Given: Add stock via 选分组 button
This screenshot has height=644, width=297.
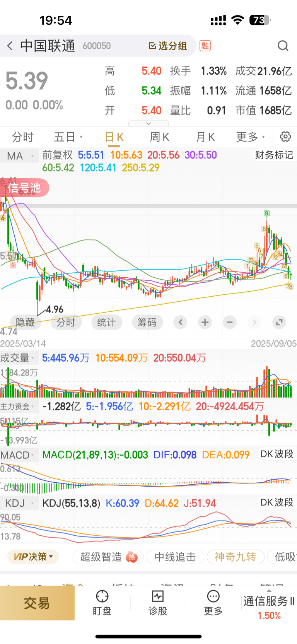Looking at the screenshot, I should coord(168,46).
